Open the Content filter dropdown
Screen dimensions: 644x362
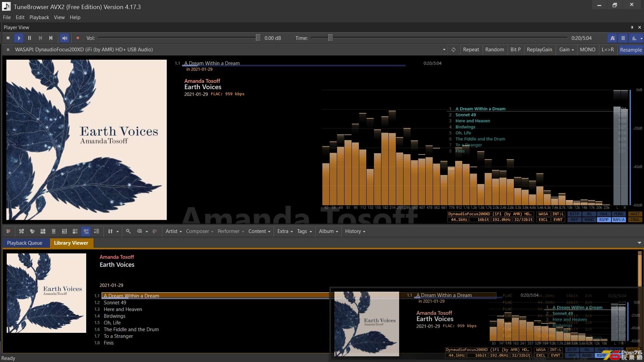pyautogui.click(x=259, y=231)
